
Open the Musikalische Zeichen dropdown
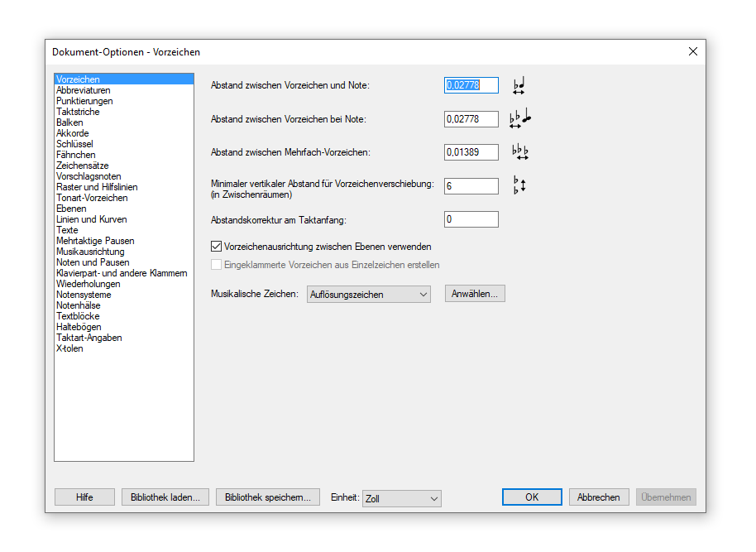[x=369, y=295]
